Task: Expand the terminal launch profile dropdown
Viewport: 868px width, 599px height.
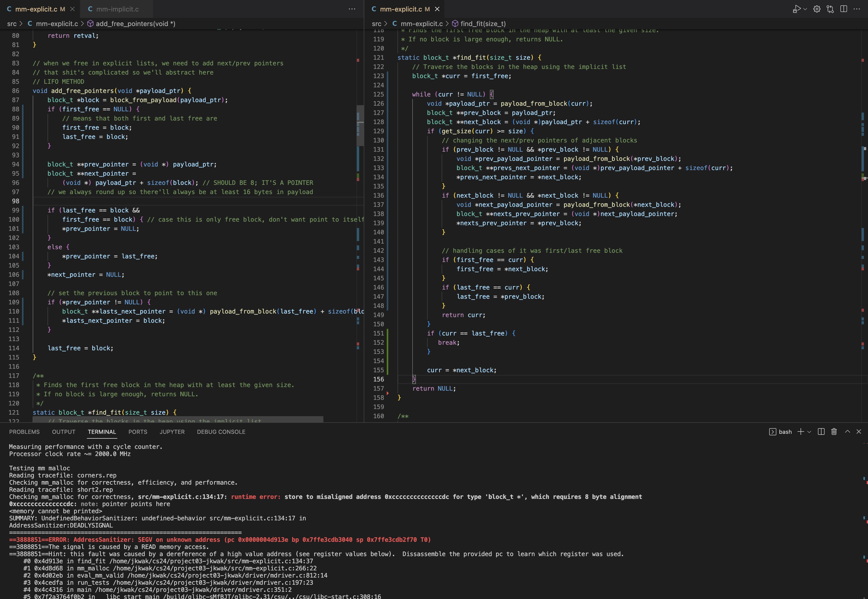Action: (809, 432)
